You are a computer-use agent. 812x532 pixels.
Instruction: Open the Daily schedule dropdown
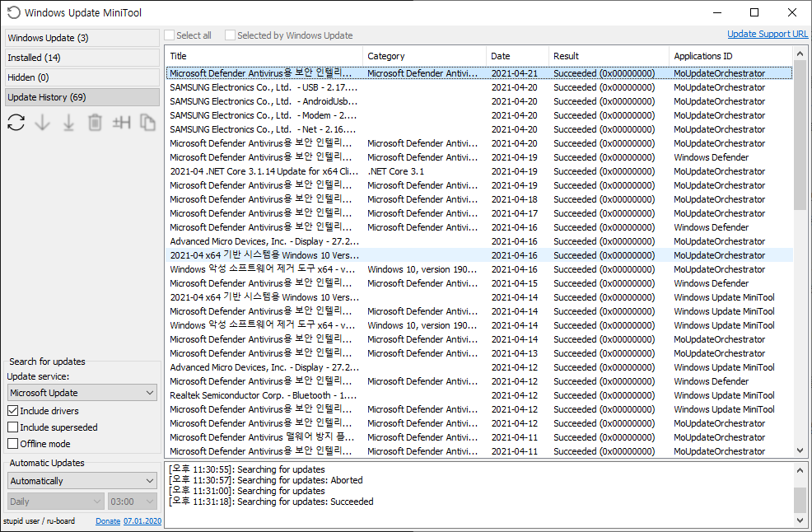[x=56, y=502]
